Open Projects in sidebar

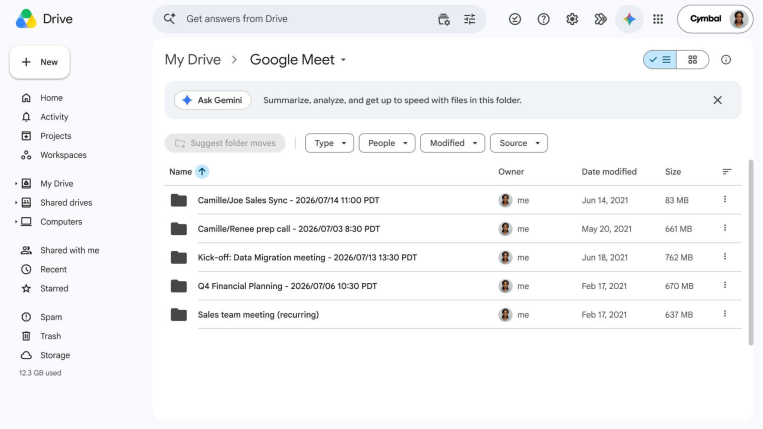click(x=46, y=136)
